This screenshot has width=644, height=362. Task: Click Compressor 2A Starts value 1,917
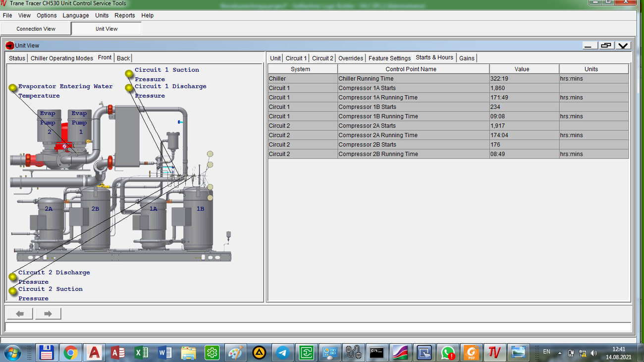(525, 126)
